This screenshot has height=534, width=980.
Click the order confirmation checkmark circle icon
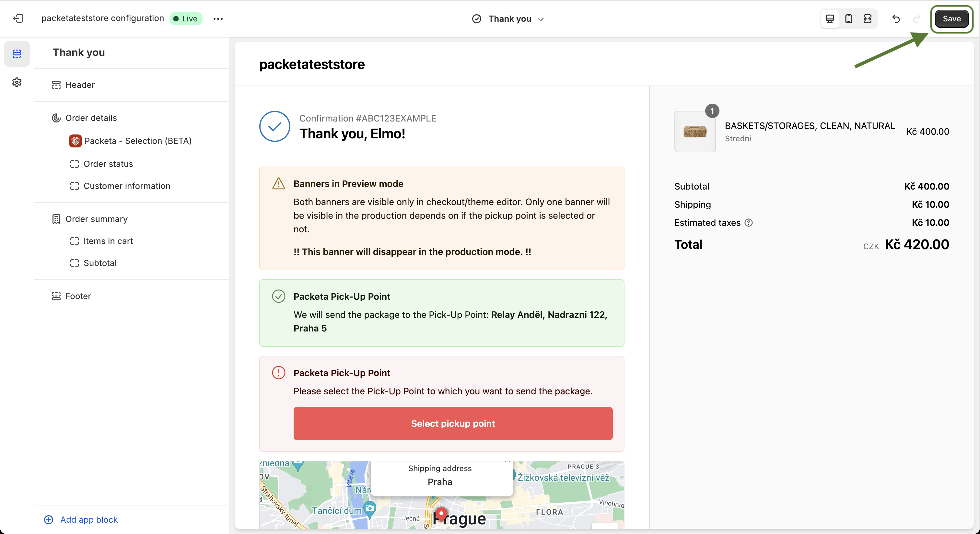click(x=274, y=126)
